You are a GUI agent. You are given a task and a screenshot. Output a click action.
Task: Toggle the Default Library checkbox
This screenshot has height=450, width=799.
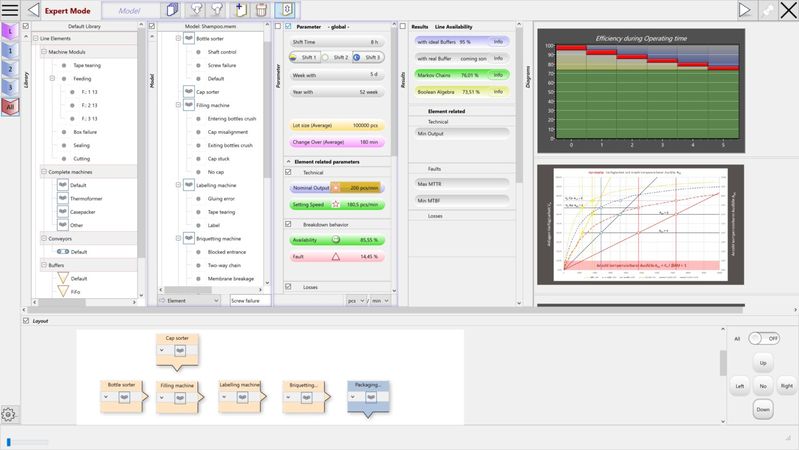27,26
